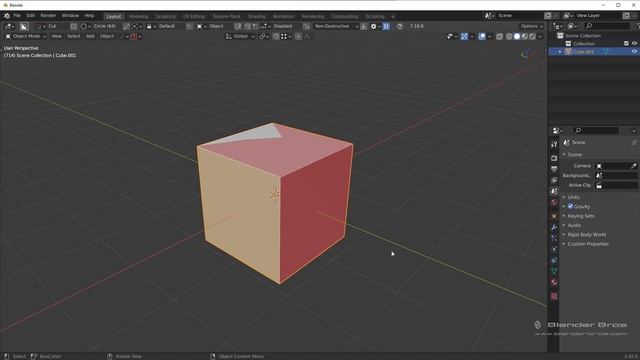Click the proportional falloff curve icon
The width and height of the screenshot is (640, 360).
[307, 36]
